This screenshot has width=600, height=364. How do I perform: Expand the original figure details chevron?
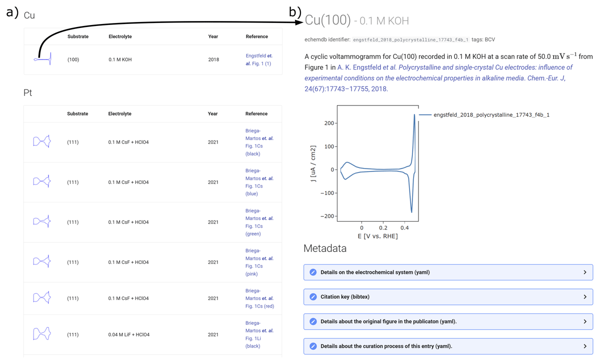tap(584, 321)
